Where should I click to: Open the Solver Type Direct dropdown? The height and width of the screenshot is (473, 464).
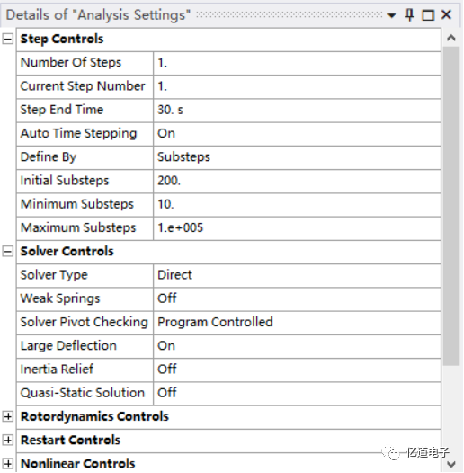(x=297, y=275)
